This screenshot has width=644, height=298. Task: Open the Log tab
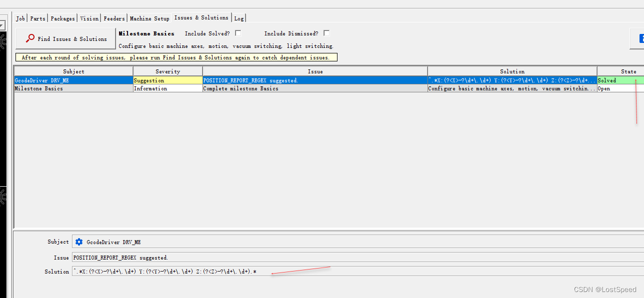pyautogui.click(x=238, y=18)
